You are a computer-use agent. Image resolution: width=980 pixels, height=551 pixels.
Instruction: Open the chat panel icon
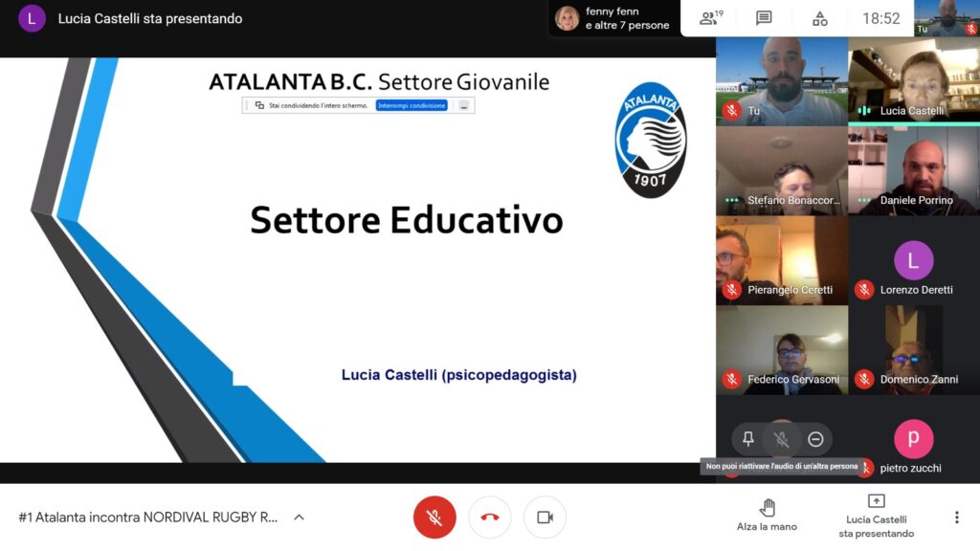764,18
